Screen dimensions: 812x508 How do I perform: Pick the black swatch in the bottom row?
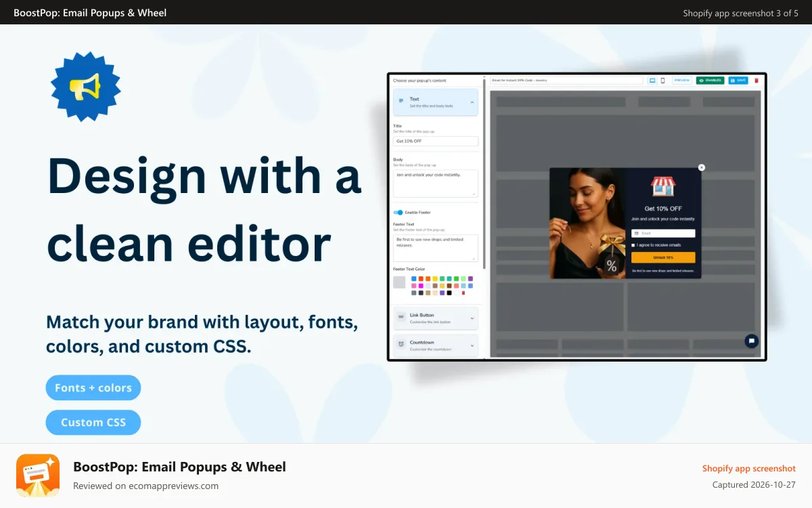coord(449,293)
